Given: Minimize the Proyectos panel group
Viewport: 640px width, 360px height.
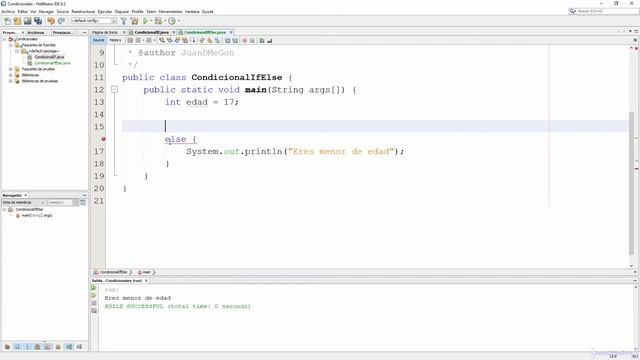Looking at the screenshot, I should (x=84, y=32).
